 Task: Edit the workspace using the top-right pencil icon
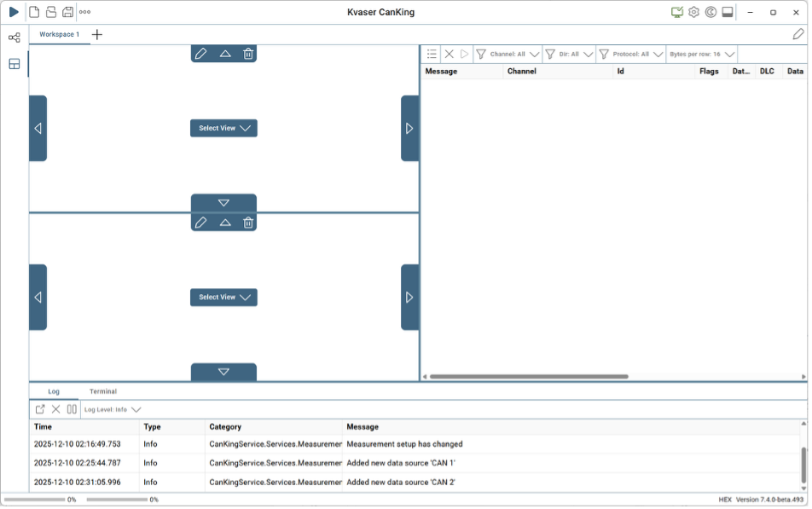coord(797,34)
